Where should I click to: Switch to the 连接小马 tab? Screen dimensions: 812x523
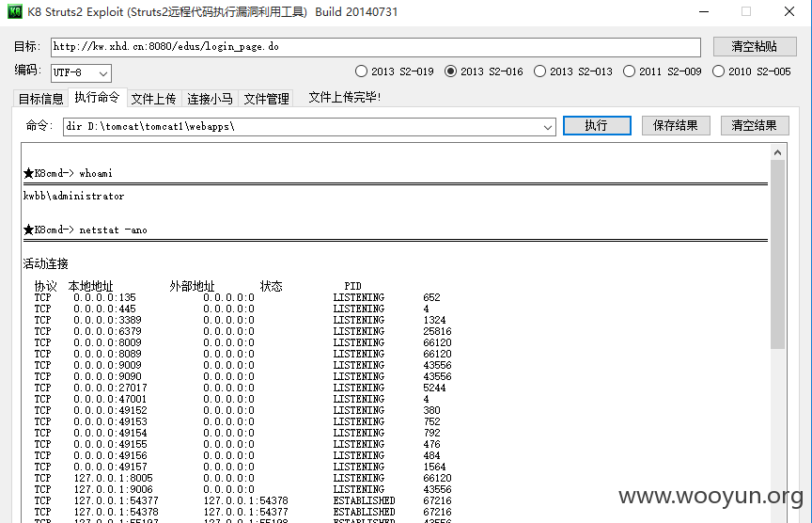210,99
